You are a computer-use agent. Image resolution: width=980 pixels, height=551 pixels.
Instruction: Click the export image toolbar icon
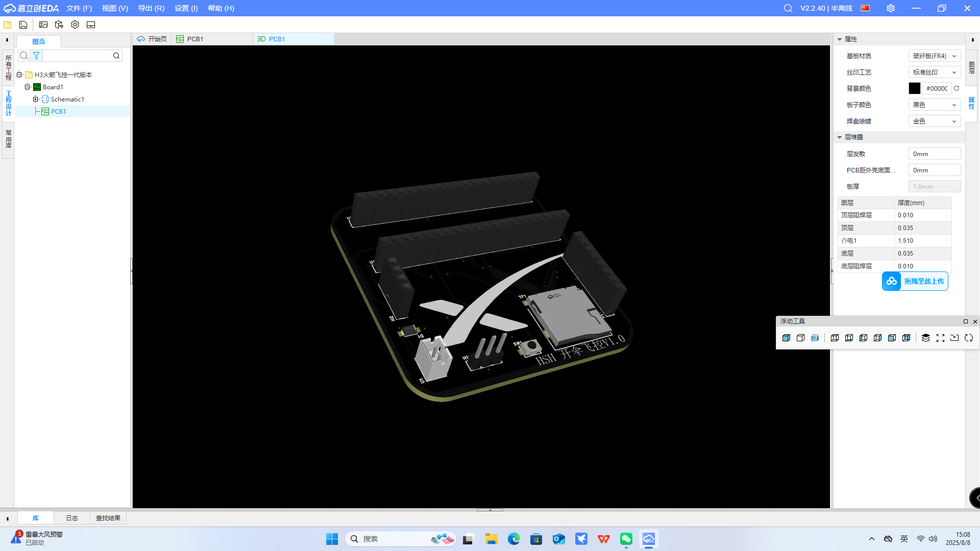click(x=43, y=24)
